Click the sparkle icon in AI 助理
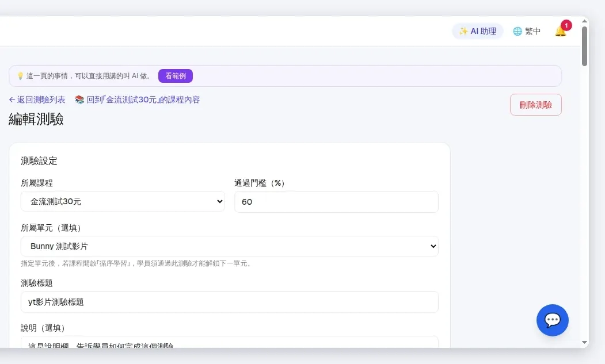This screenshot has height=364, width=605. pos(463,31)
